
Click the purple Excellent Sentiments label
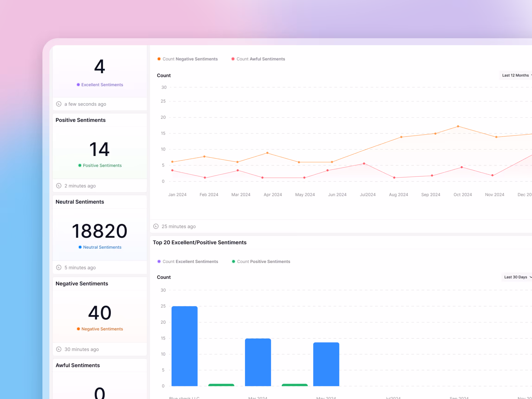click(x=100, y=85)
